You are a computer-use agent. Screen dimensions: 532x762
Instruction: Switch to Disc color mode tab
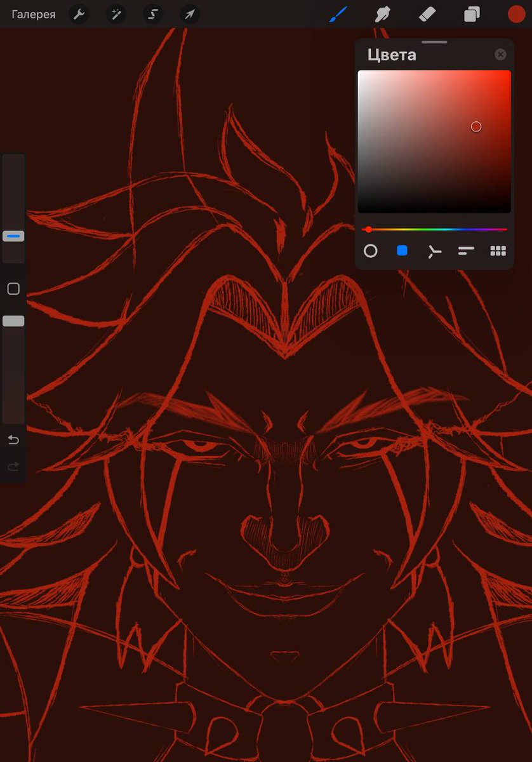tap(370, 251)
